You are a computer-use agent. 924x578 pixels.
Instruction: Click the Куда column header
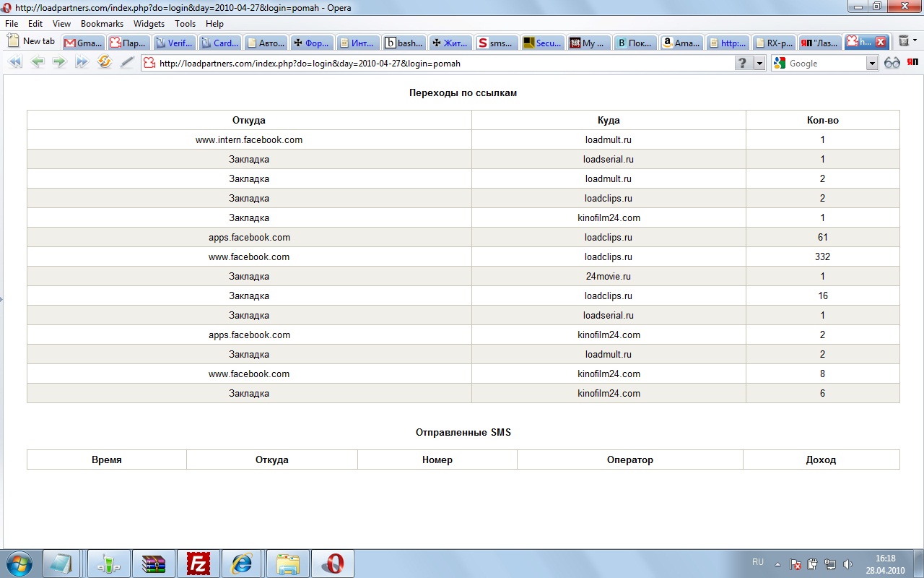tap(609, 121)
